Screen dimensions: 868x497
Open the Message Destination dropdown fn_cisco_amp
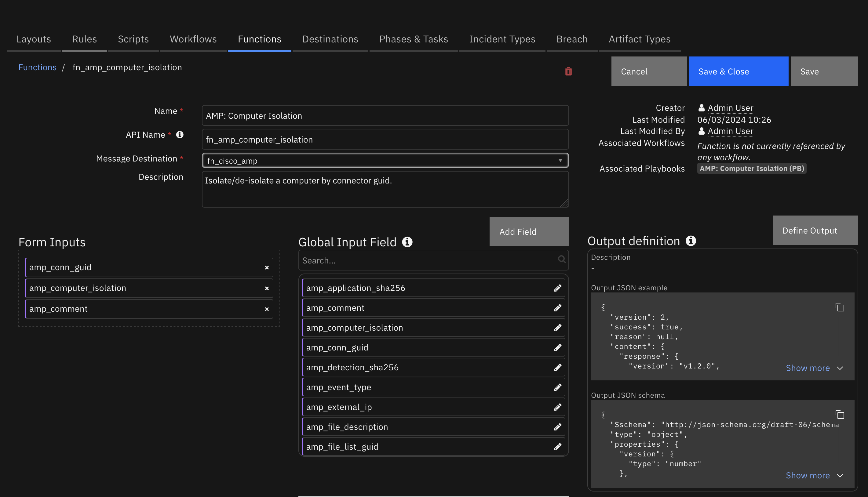(x=385, y=160)
